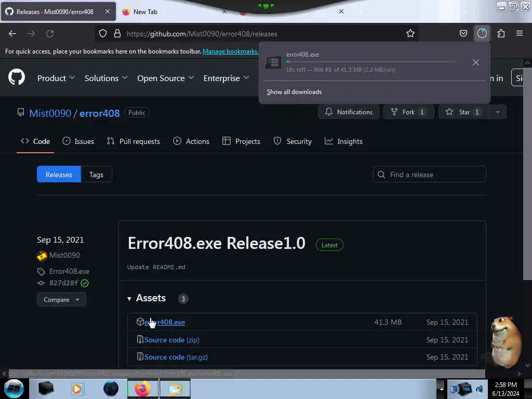View site security via the padlock icon
The width and height of the screenshot is (532, 399).
pos(117,34)
